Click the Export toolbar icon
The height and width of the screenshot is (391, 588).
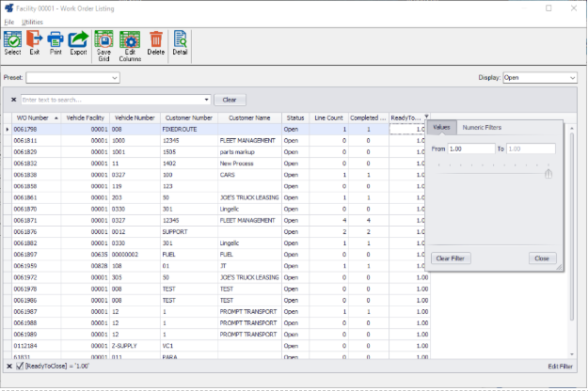point(78,43)
